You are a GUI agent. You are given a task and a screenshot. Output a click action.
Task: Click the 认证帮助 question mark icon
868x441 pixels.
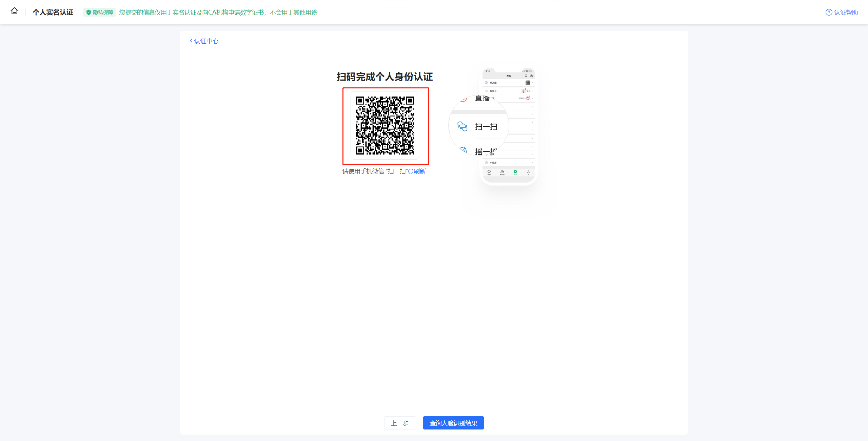click(829, 13)
